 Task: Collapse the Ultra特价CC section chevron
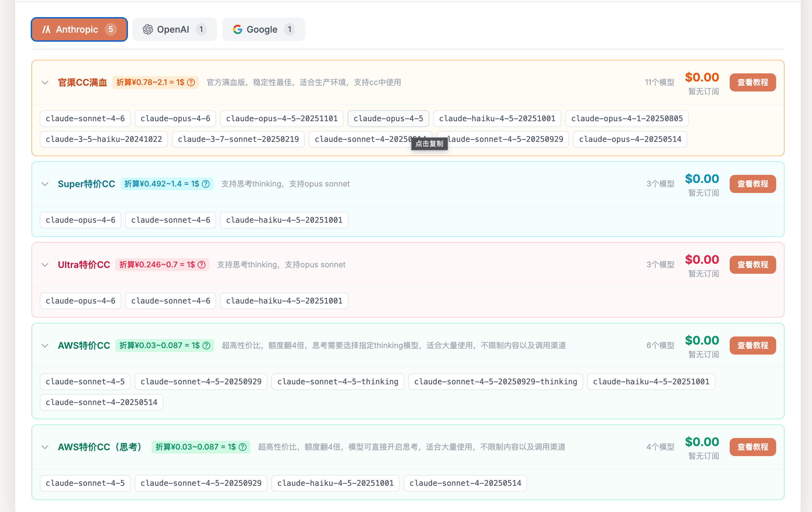[x=45, y=265]
